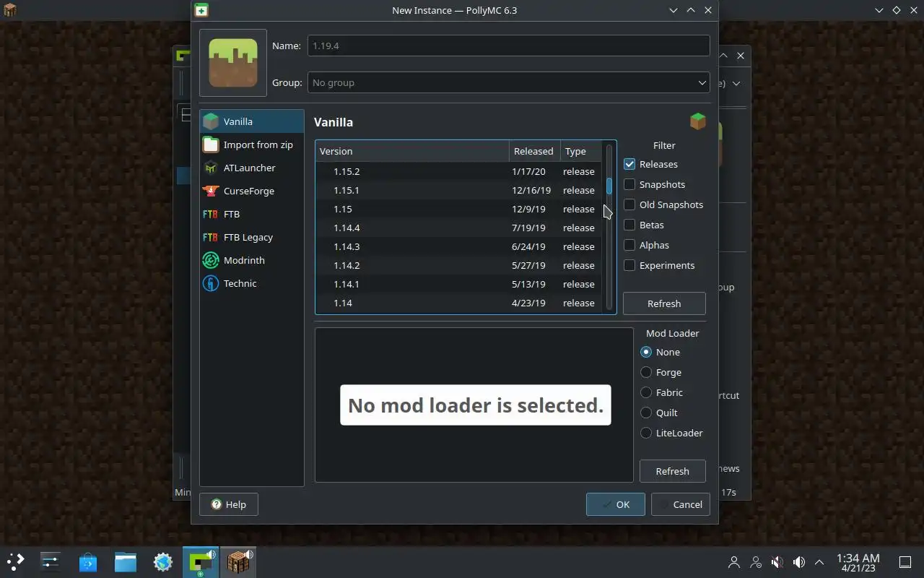The height and width of the screenshot is (578, 924).
Task: Select version 1.14.2 in the list
Action: 458,265
